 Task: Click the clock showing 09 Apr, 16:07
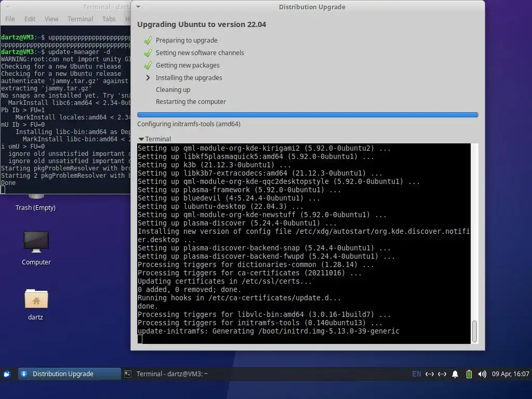(510, 374)
